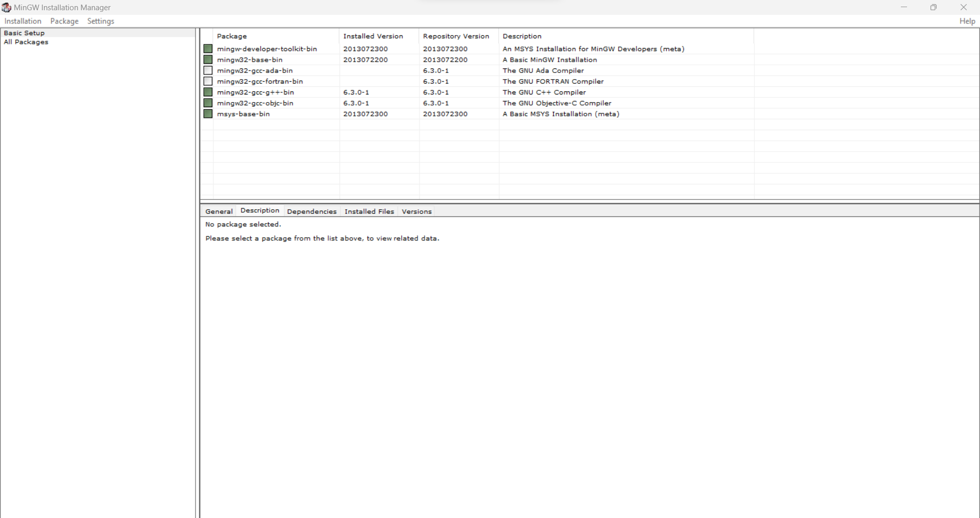
Task: Select All Packages in the left pane
Action: (26, 42)
